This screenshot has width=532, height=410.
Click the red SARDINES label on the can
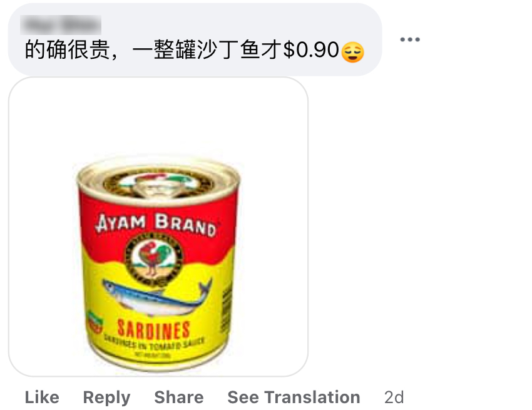pos(153,329)
